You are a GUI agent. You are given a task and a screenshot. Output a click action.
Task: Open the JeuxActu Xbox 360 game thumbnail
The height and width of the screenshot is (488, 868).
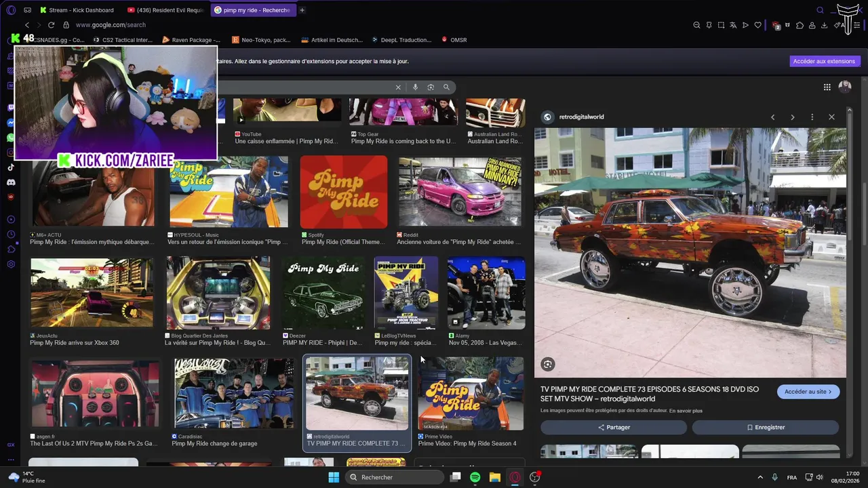coord(92,292)
